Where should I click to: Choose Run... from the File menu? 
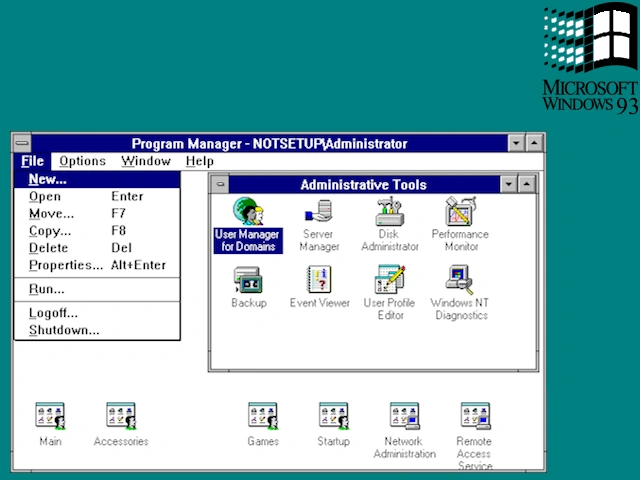pyautogui.click(x=97, y=289)
